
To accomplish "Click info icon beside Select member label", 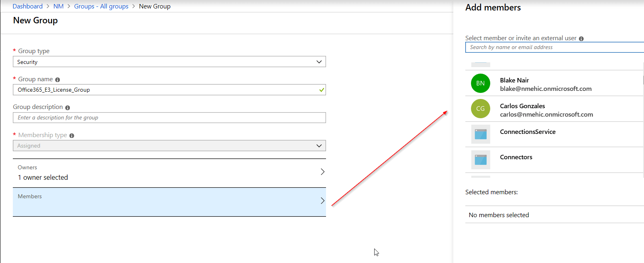I will click(581, 39).
